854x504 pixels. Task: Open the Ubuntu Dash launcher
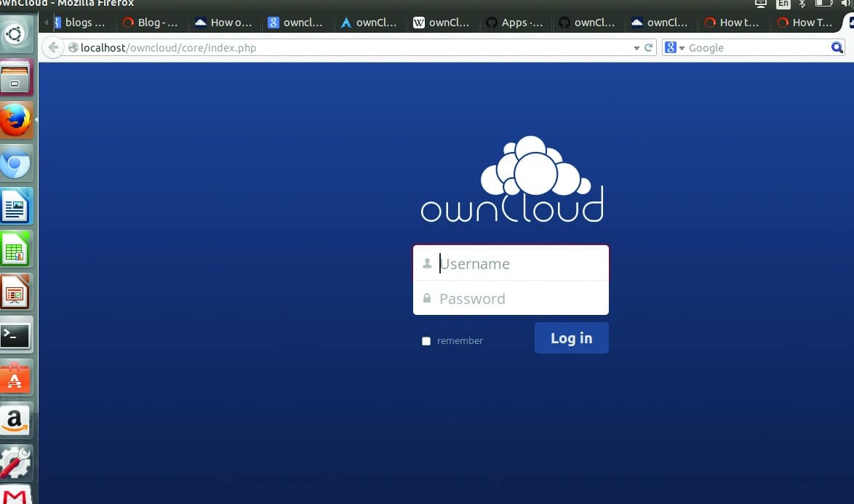tap(15, 33)
